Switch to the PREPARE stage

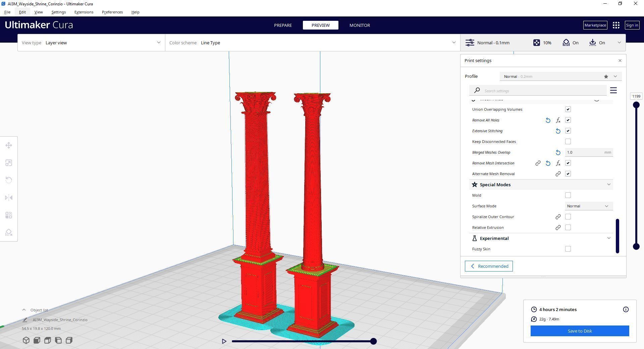pos(283,25)
